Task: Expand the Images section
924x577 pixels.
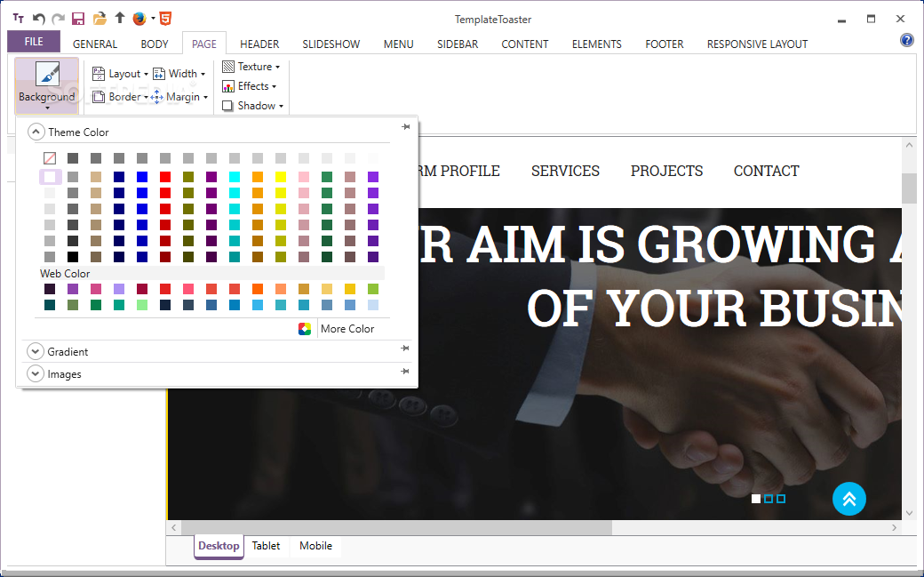Action: click(x=36, y=374)
